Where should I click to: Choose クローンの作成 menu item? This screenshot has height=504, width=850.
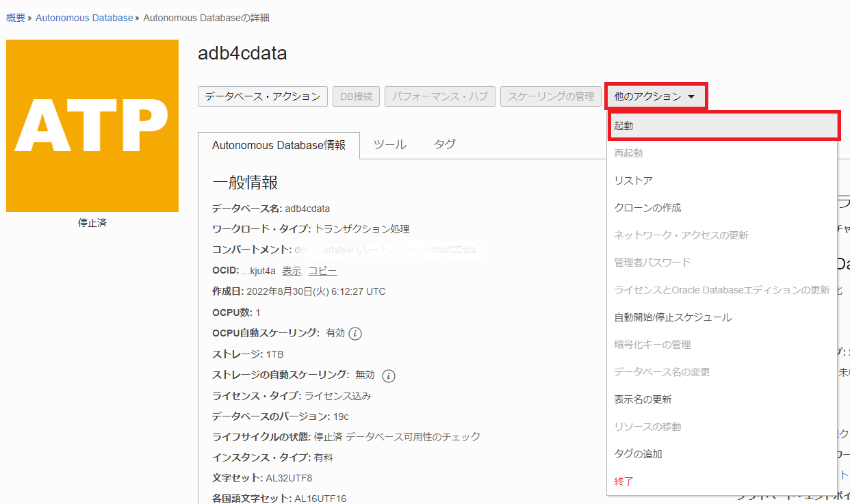(x=722, y=208)
